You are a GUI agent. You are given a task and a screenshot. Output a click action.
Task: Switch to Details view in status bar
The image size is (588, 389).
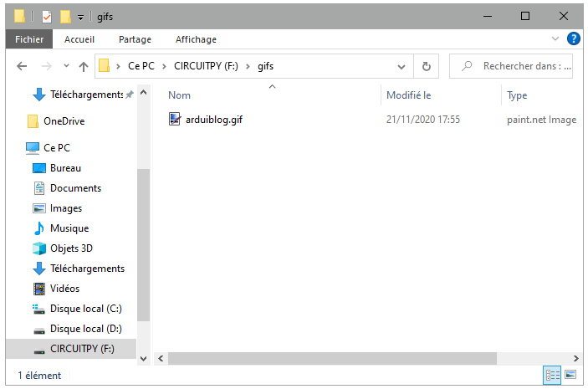tap(552, 375)
